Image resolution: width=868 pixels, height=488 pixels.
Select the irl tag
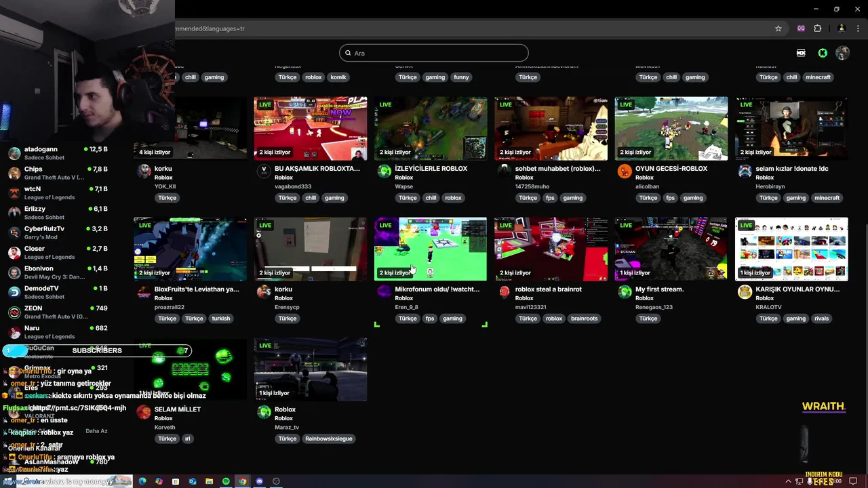(x=188, y=439)
